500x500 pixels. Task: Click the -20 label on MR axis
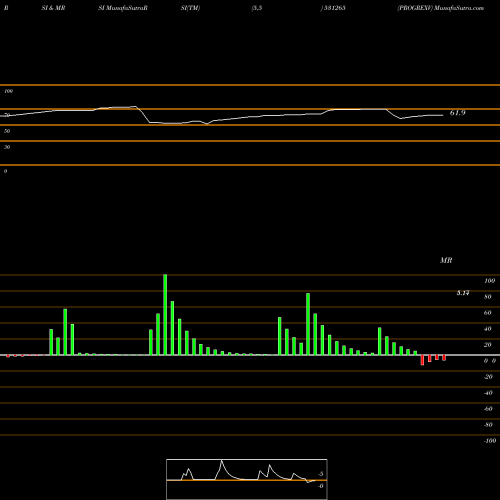point(488,377)
